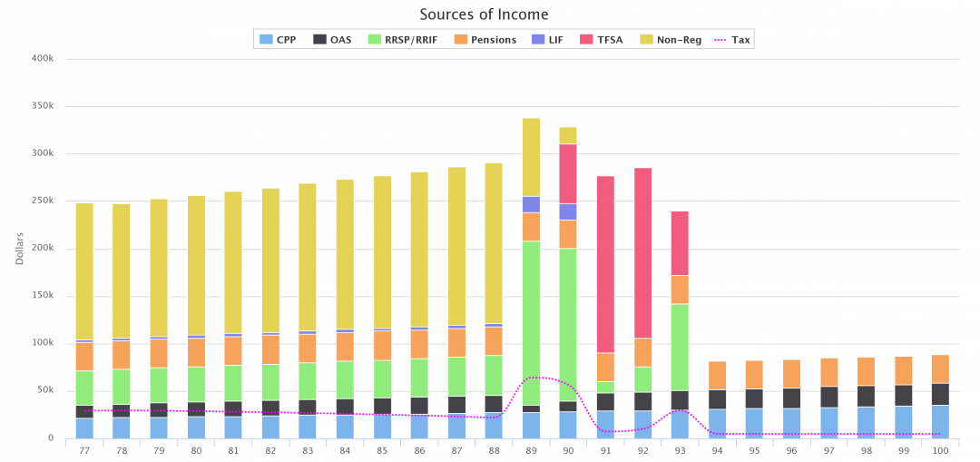
Task: Click yellow Non-Reg segment of age 77 bar
Action: [x=84, y=270]
